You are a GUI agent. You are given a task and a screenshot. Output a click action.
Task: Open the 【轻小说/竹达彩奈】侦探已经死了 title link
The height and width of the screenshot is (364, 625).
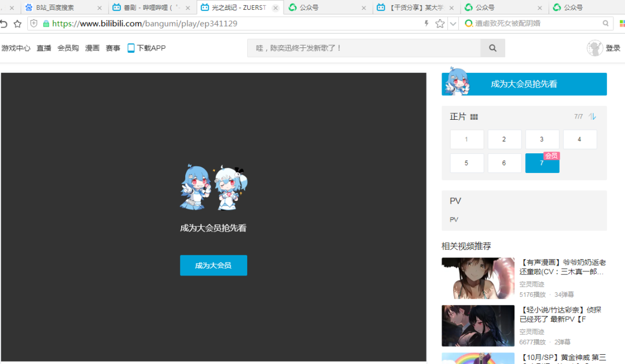(560, 315)
